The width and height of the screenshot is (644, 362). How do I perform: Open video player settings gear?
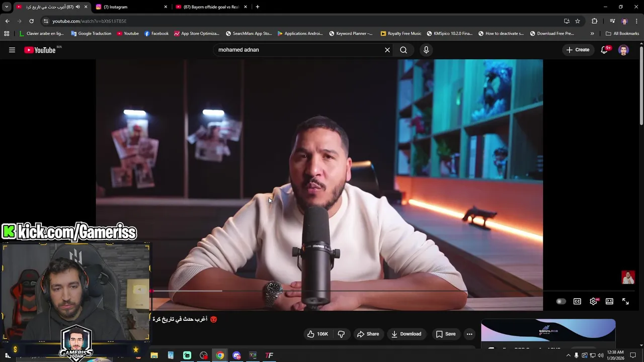tap(594, 301)
